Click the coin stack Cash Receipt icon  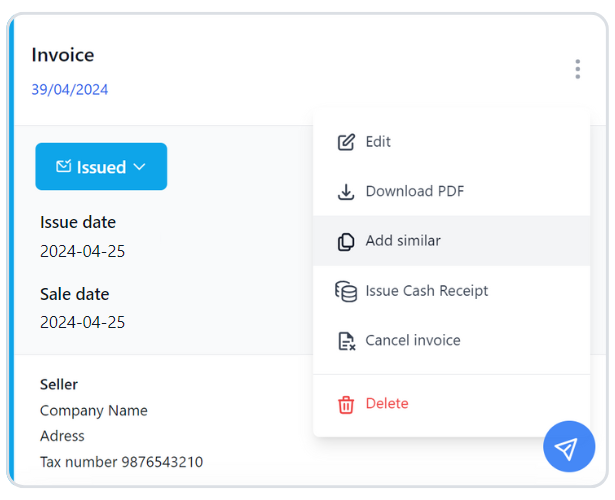click(x=346, y=291)
